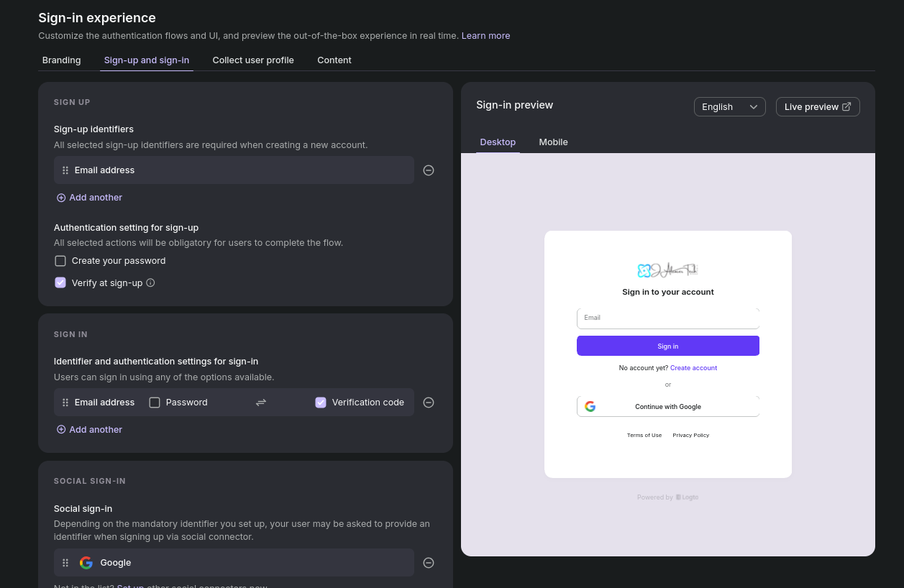Uncheck Verify at sign-up
Viewport: 904px width, 588px height.
coord(60,283)
